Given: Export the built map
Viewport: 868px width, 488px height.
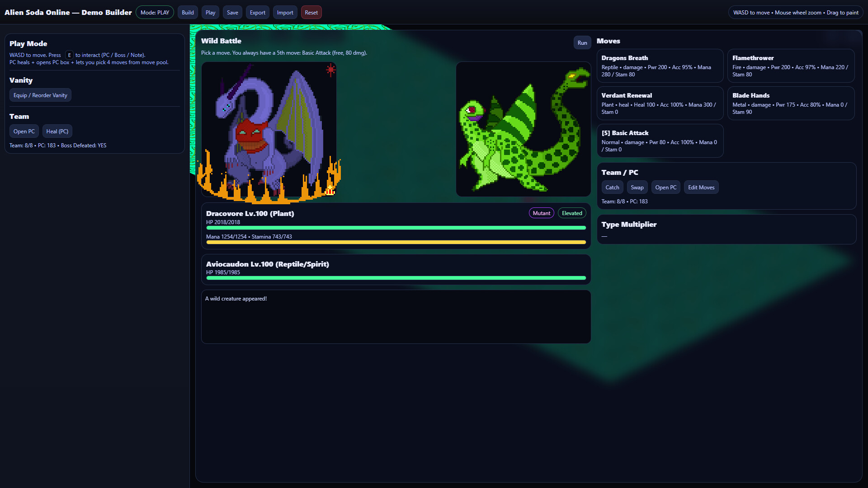Looking at the screenshot, I should point(257,12).
